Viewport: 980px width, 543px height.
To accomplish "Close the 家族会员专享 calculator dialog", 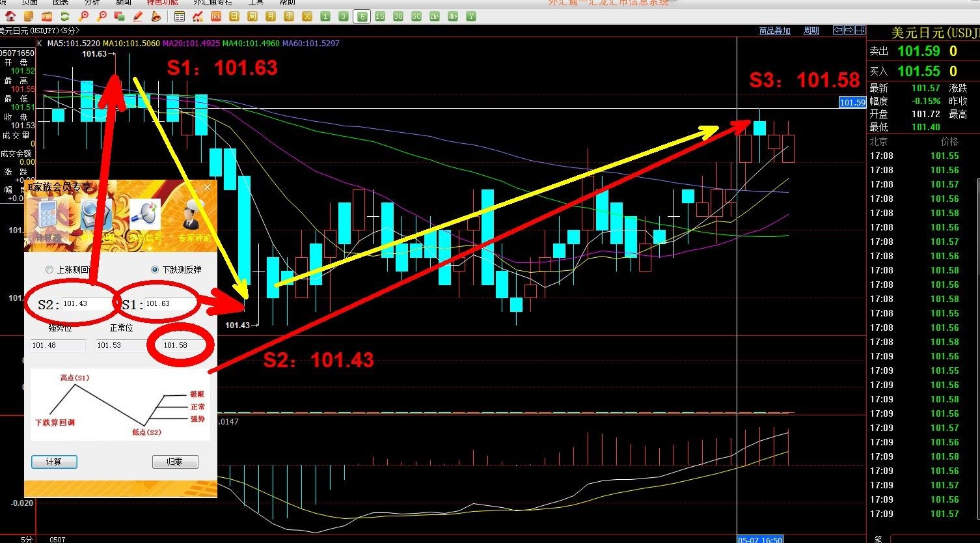I will coord(208,188).
